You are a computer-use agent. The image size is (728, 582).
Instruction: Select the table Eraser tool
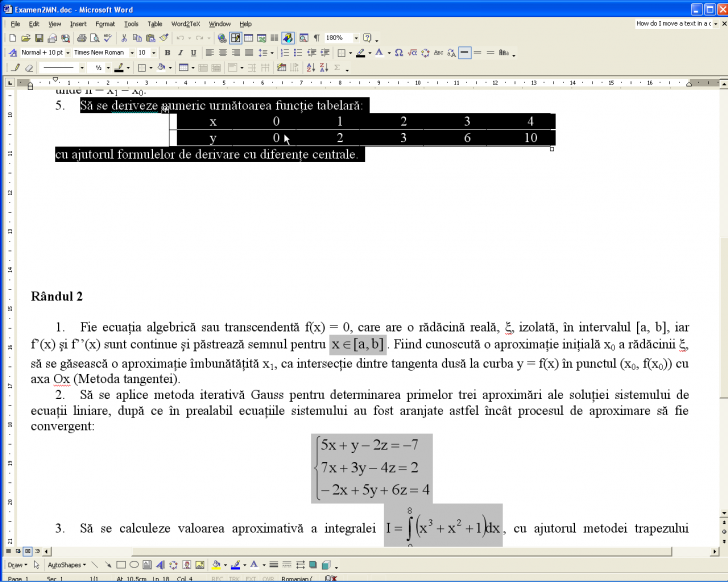pyautogui.click(x=29, y=68)
